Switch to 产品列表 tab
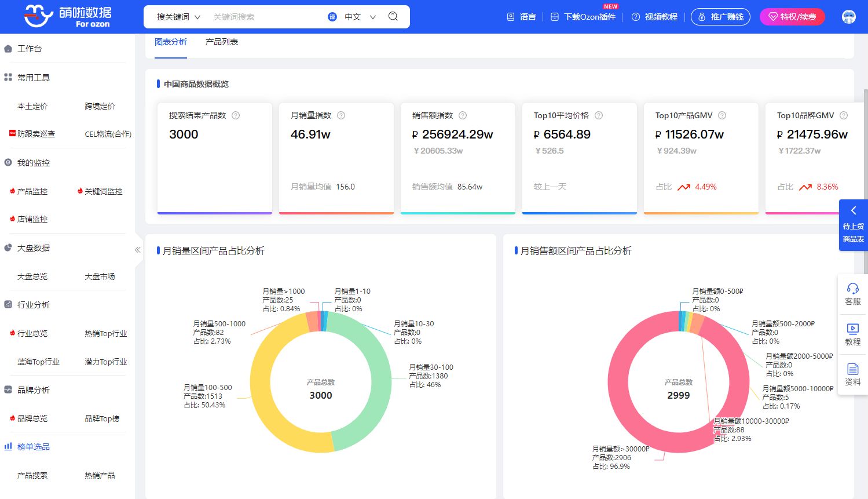This screenshot has height=499, width=868. coord(222,42)
